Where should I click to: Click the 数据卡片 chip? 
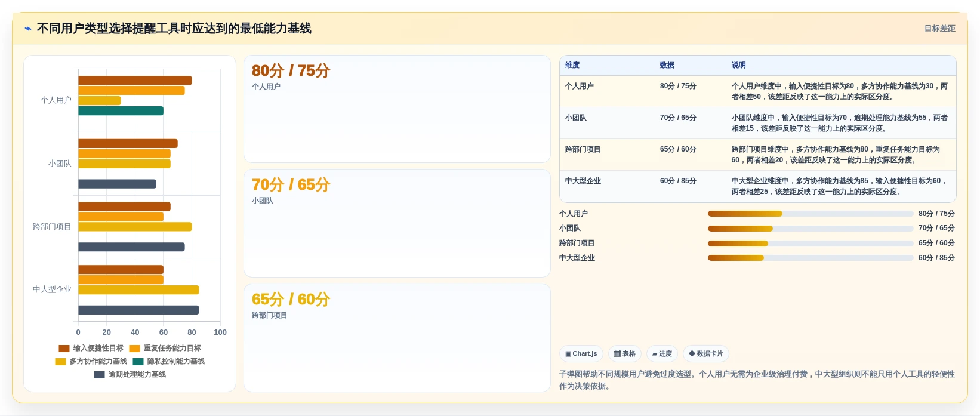point(706,353)
